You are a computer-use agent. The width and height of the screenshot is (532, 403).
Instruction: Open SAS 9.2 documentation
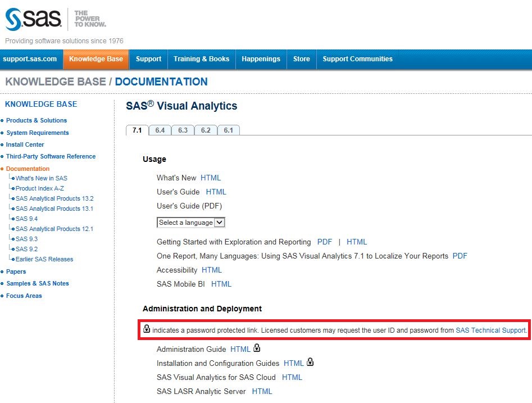(x=26, y=249)
